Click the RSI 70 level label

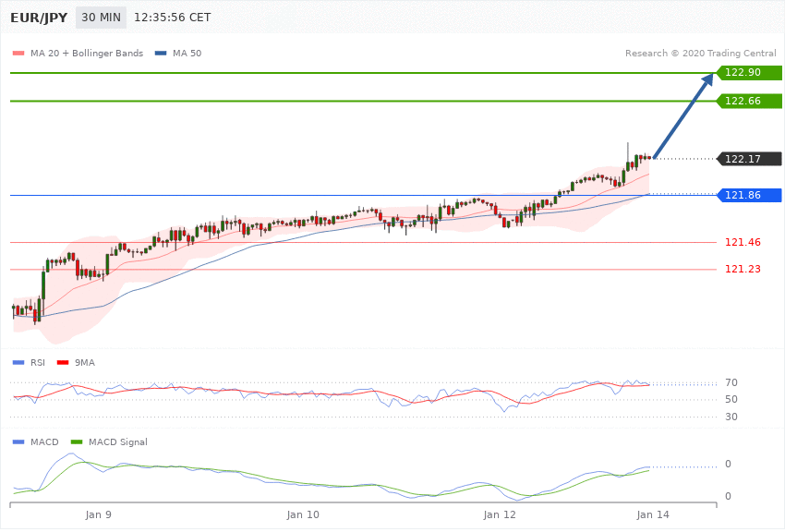pyautogui.click(x=731, y=383)
